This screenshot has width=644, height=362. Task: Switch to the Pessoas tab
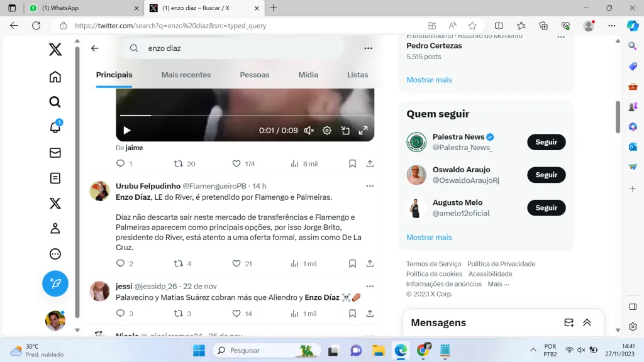tap(254, 75)
